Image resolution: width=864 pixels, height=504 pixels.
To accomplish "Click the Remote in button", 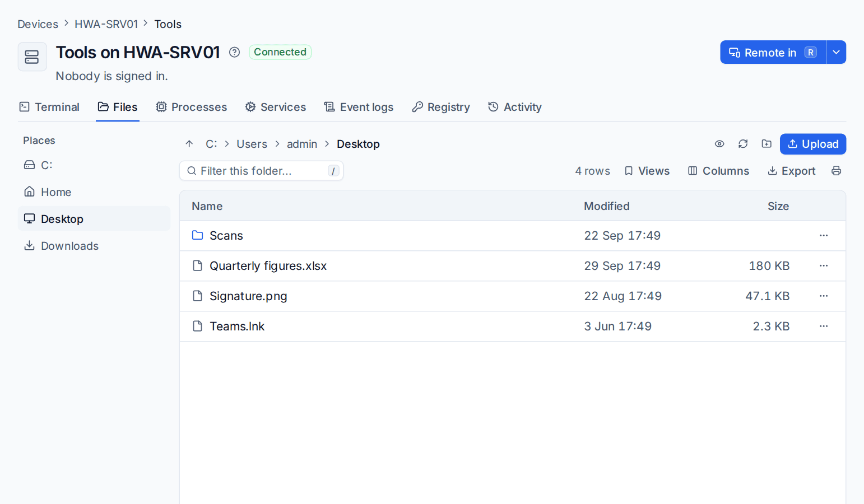I will pyautogui.click(x=773, y=52).
